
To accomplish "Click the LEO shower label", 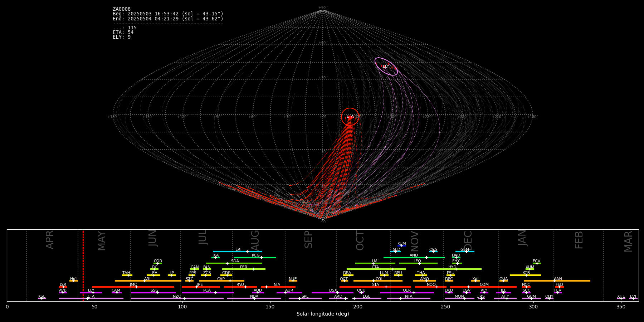I will (418, 261).
